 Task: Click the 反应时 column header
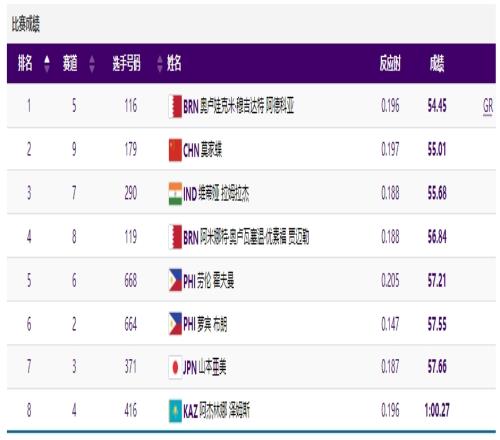coord(390,63)
